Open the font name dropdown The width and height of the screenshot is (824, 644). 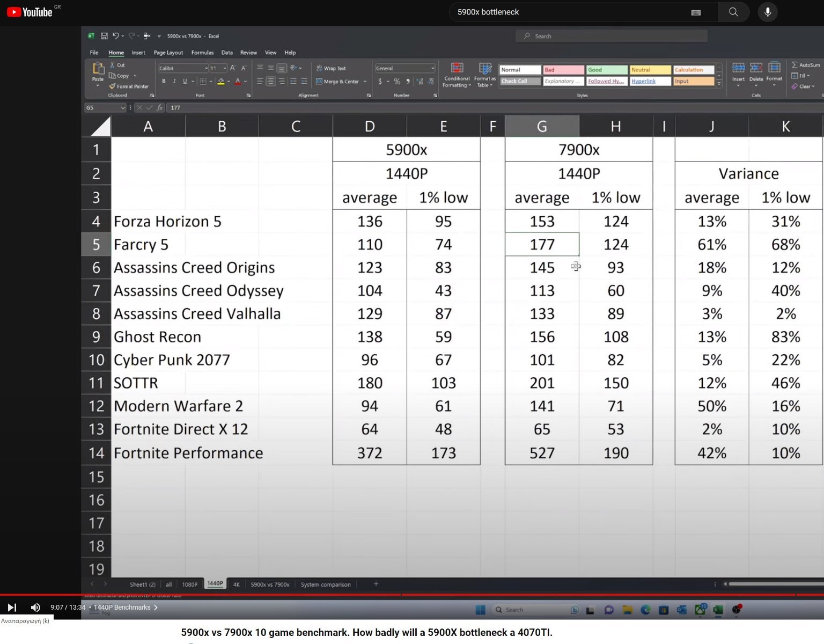206,68
